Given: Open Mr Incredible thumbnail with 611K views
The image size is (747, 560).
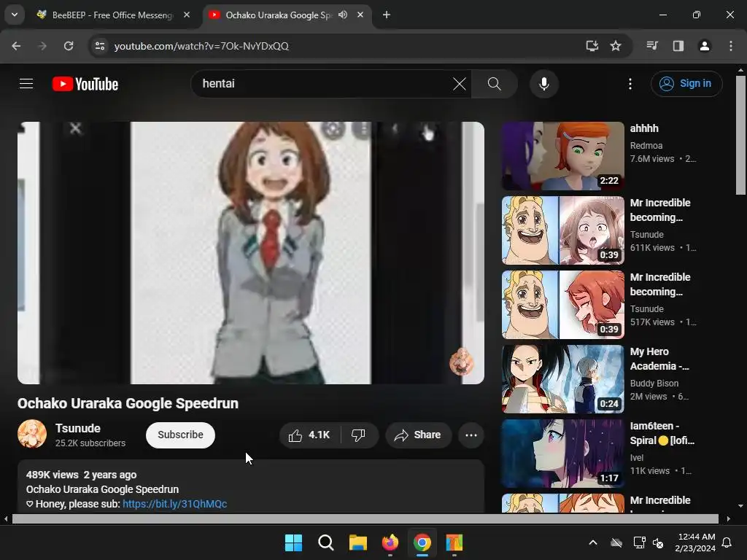Looking at the screenshot, I should 562,230.
